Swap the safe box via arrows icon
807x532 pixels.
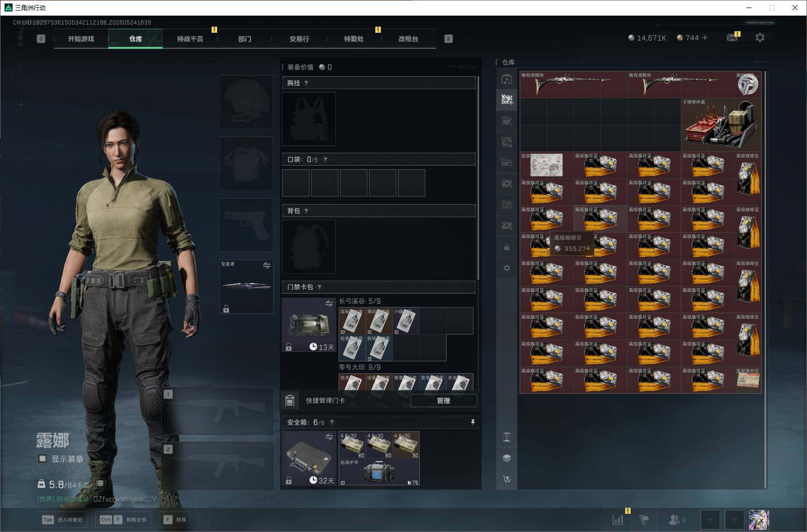coord(329,437)
